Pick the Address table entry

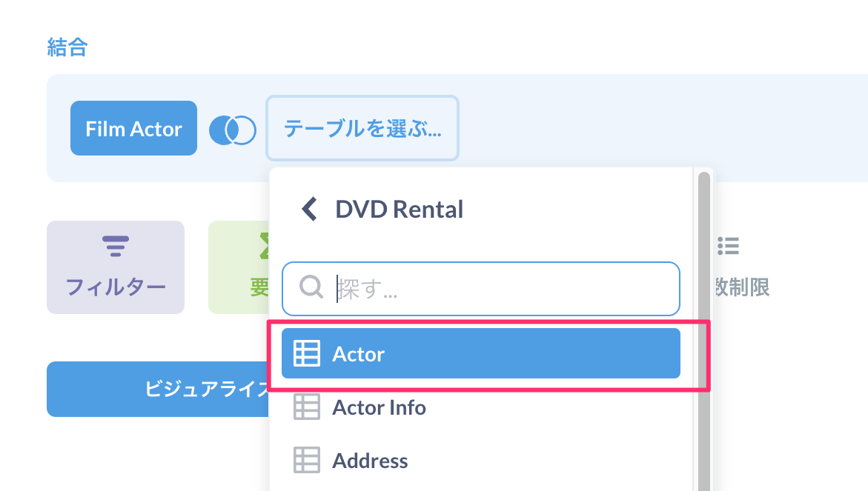click(x=370, y=461)
